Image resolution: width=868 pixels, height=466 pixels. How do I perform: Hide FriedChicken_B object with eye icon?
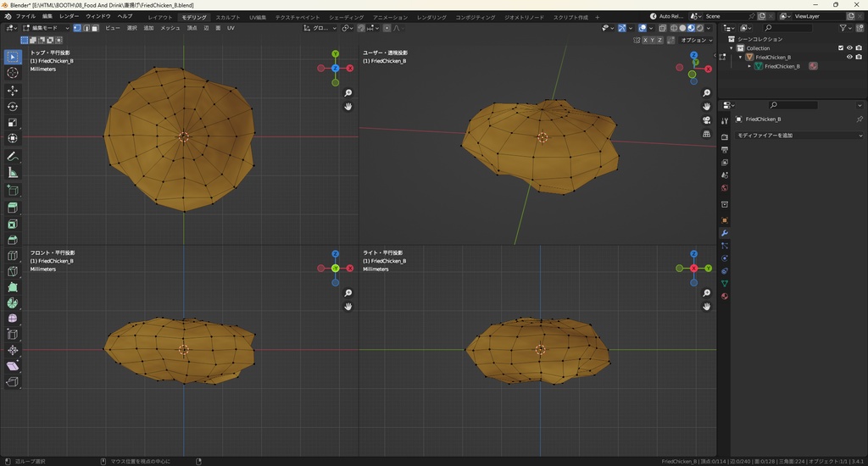pyautogui.click(x=849, y=57)
